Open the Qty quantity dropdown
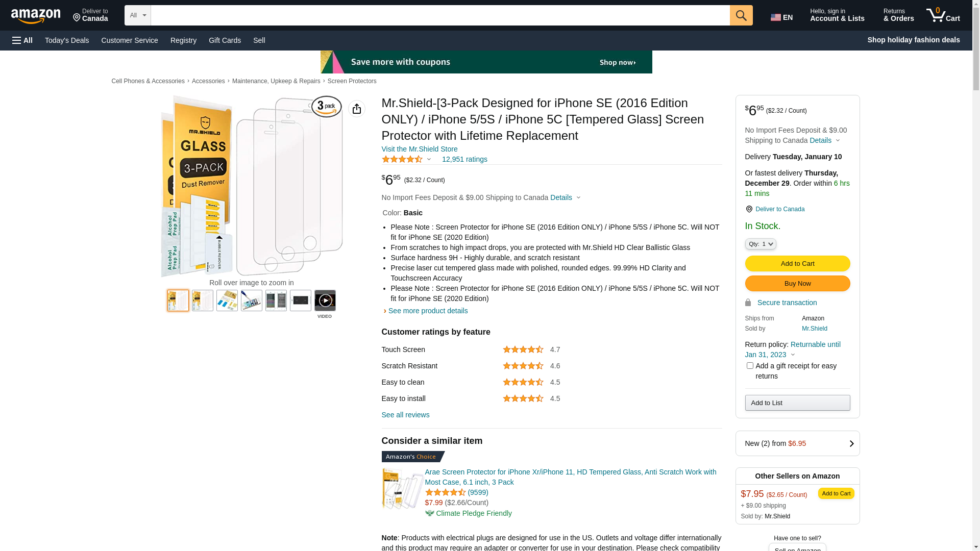Image resolution: width=980 pixels, height=551 pixels. tap(760, 244)
